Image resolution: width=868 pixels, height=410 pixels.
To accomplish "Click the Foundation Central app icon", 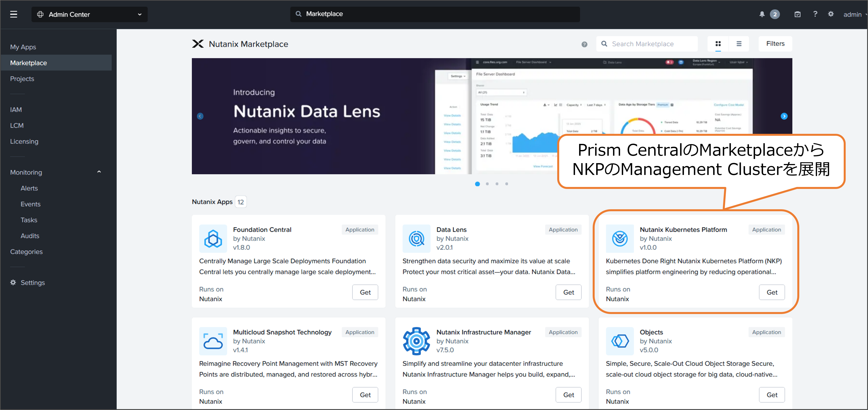I will [x=213, y=238].
